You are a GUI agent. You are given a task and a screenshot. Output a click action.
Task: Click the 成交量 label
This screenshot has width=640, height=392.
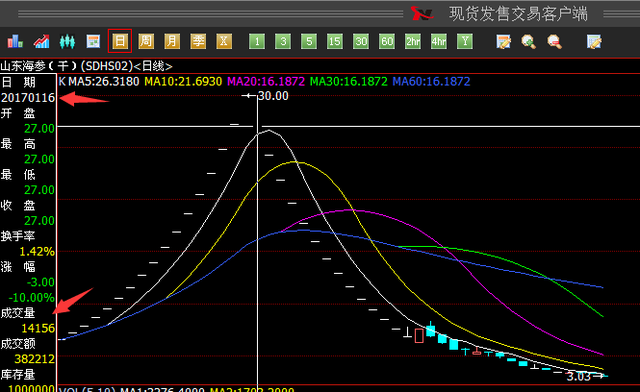pos(18,313)
